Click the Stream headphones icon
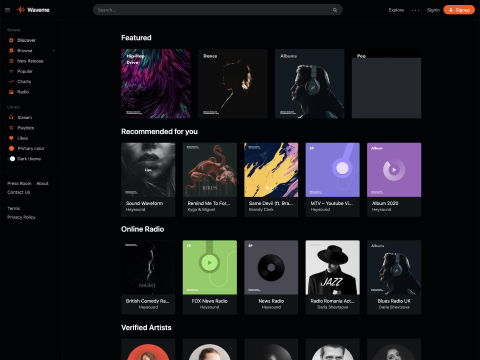Image resolution: width=480 pixels, height=360 pixels. [x=11, y=117]
